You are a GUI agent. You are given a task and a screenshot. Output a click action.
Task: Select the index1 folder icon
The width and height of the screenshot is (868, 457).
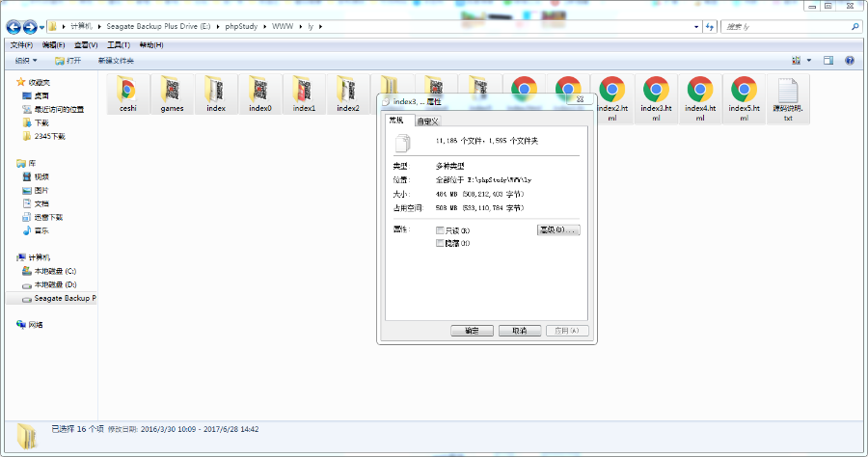point(305,90)
